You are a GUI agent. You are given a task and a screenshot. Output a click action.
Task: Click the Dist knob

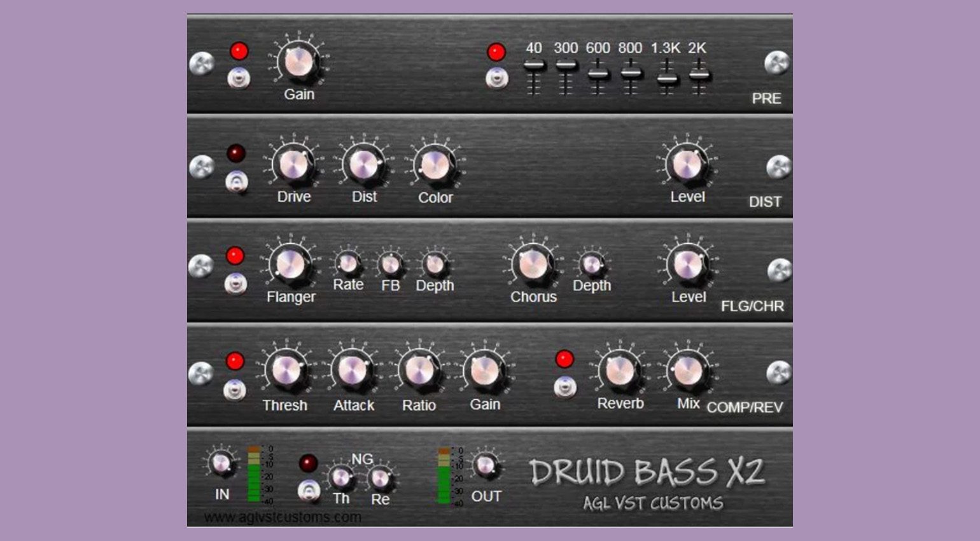point(364,164)
